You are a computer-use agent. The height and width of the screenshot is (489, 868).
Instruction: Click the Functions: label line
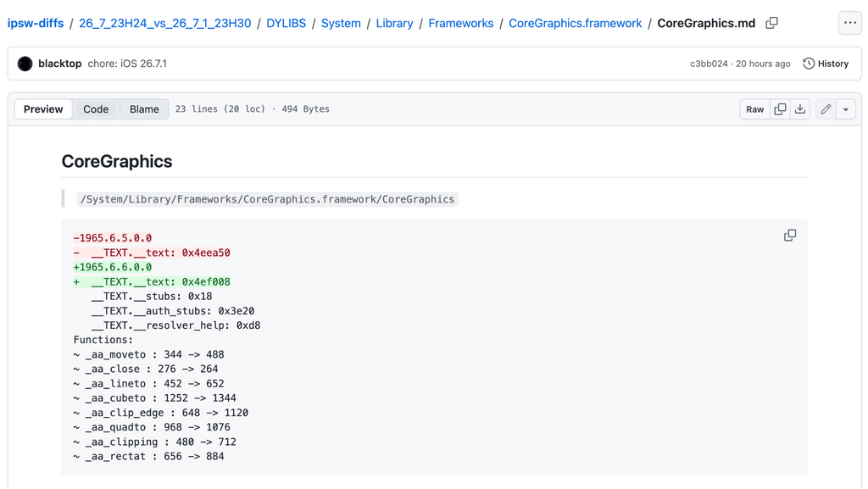click(103, 340)
